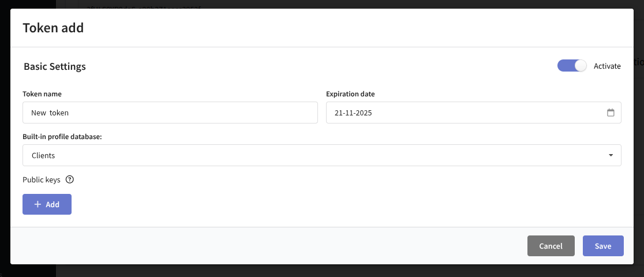This screenshot has width=644, height=277.
Task: Toggle the Activate switch
Action: (571, 66)
